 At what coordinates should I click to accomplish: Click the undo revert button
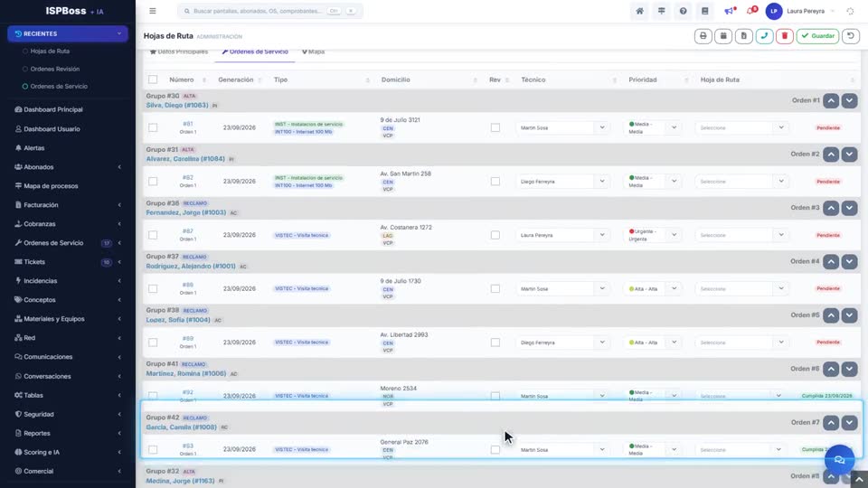(x=851, y=36)
